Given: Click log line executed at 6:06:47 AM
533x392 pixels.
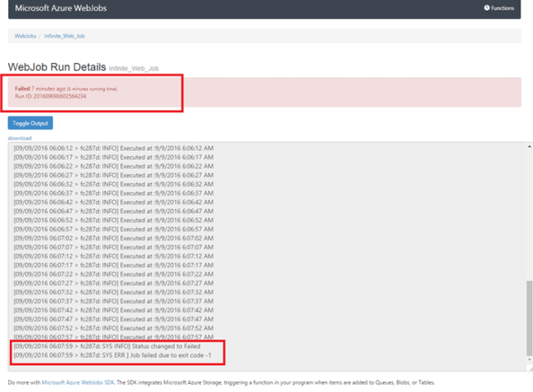Looking at the screenshot, I should pyautogui.click(x=113, y=211).
